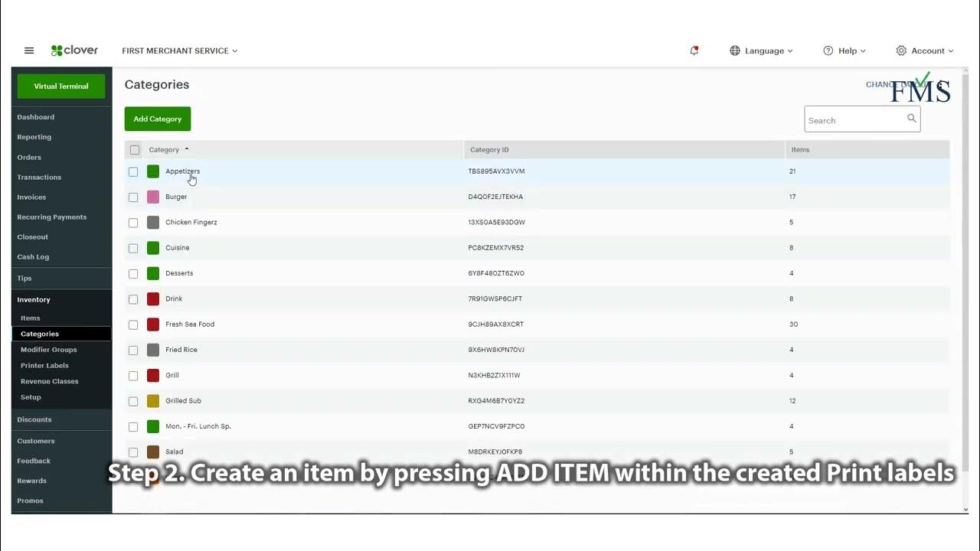Expand the FIRST MERCHANT SERVICE dropdown

point(180,51)
